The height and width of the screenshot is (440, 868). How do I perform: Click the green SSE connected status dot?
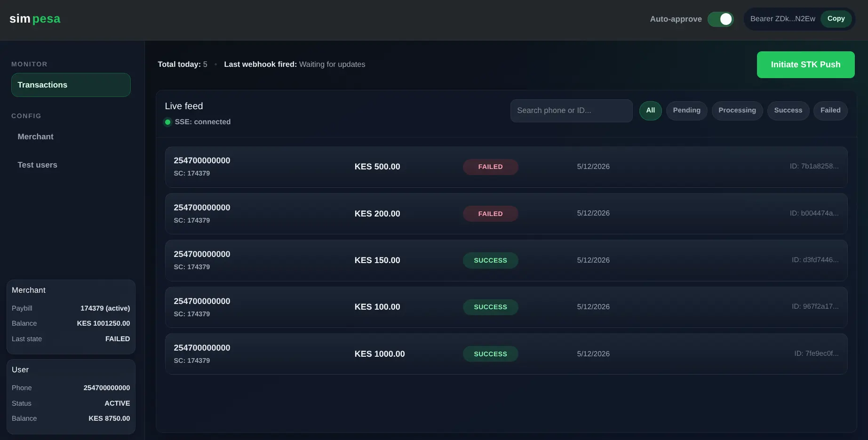pyautogui.click(x=167, y=122)
